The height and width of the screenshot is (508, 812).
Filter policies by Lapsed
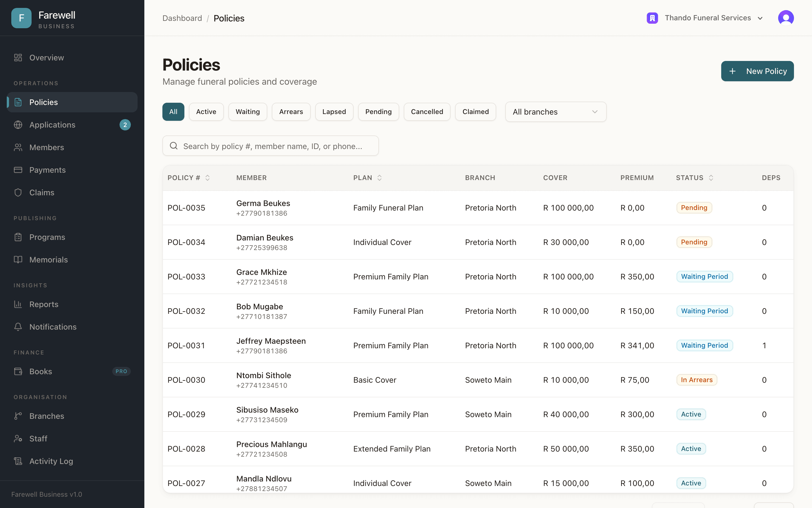click(x=334, y=111)
